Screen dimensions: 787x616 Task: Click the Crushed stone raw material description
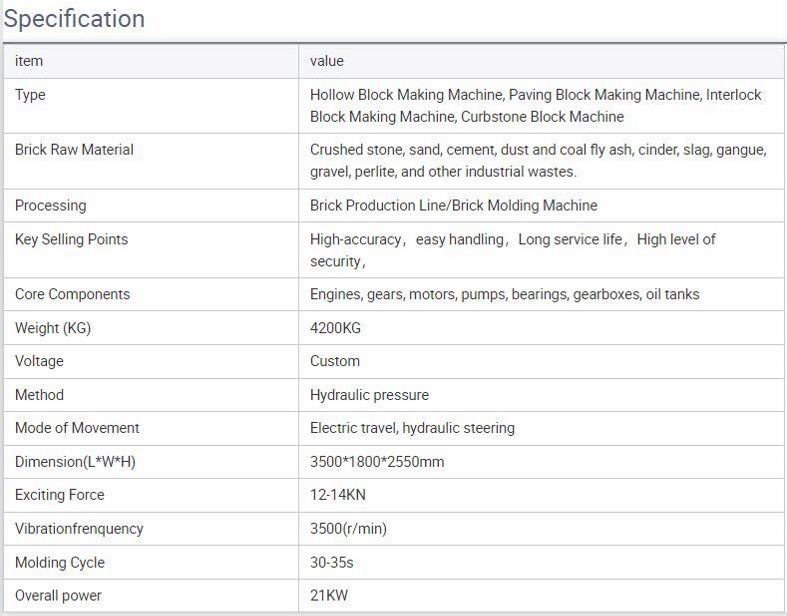(538, 161)
